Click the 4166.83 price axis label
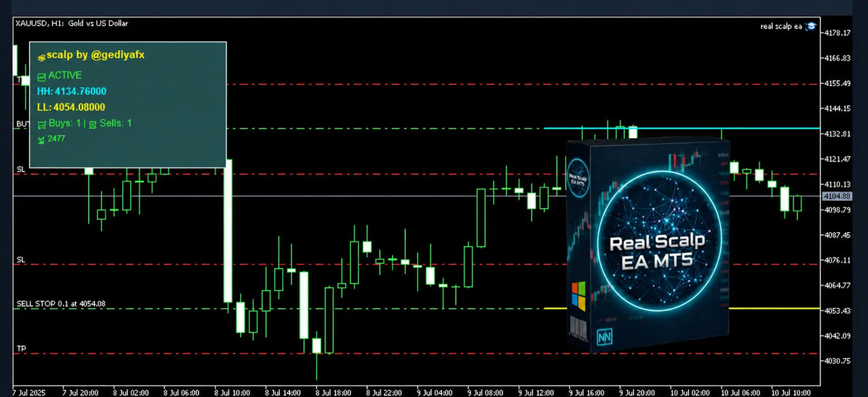868x397 pixels. (837, 59)
